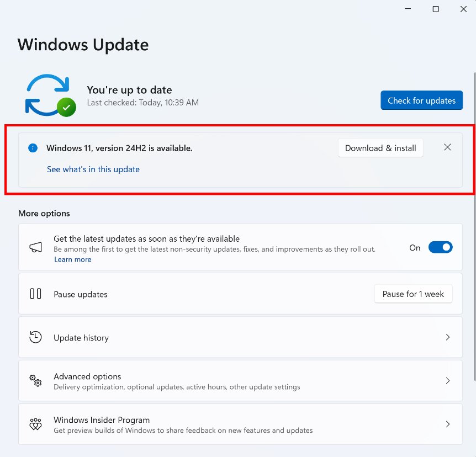Click the Check for updates button
Viewport: 476px width, 457px height.
pyautogui.click(x=421, y=100)
